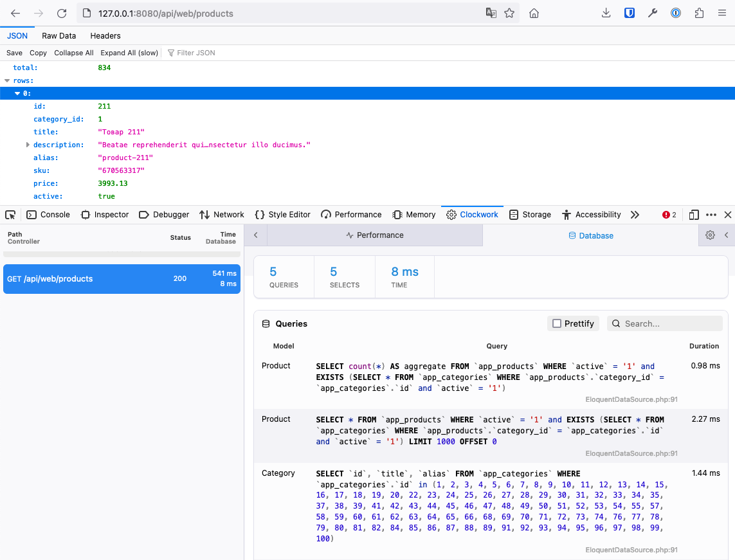Go to the browser home page
Screen dimensions: 735x560
click(x=534, y=13)
